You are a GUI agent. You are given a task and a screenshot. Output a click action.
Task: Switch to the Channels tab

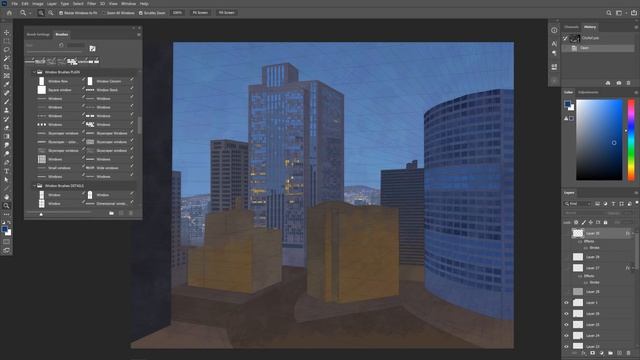[x=571, y=27]
